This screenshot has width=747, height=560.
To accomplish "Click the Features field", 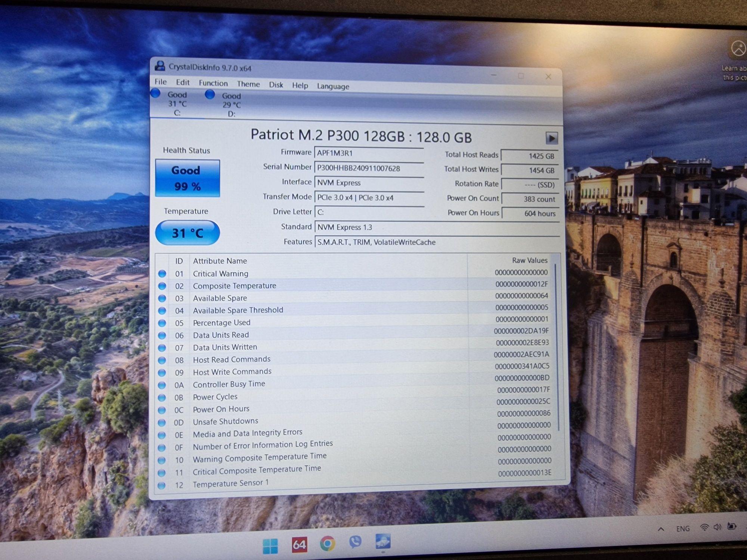I will (x=437, y=242).
